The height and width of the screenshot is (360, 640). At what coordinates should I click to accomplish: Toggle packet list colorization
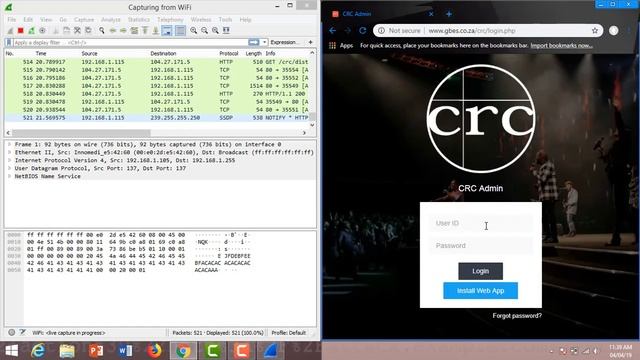(180, 31)
